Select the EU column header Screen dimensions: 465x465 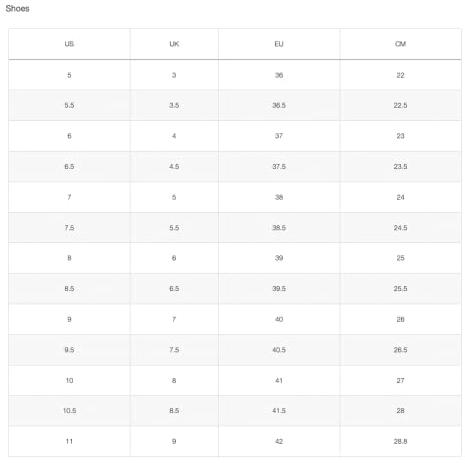[x=279, y=44]
